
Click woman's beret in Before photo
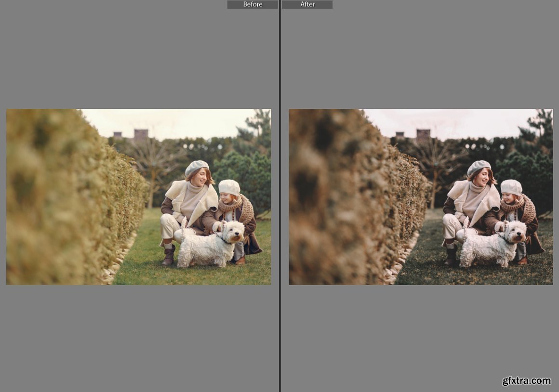(197, 167)
